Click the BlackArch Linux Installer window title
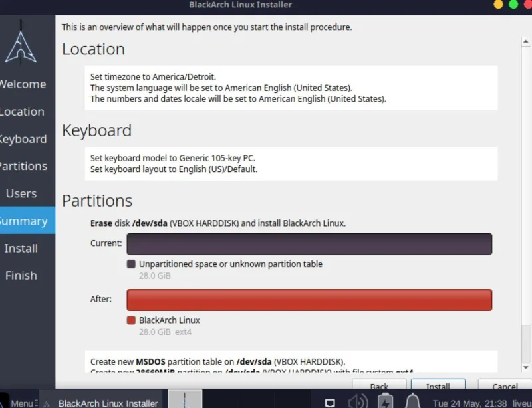Viewport: 532px width, 408px height. click(x=240, y=5)
